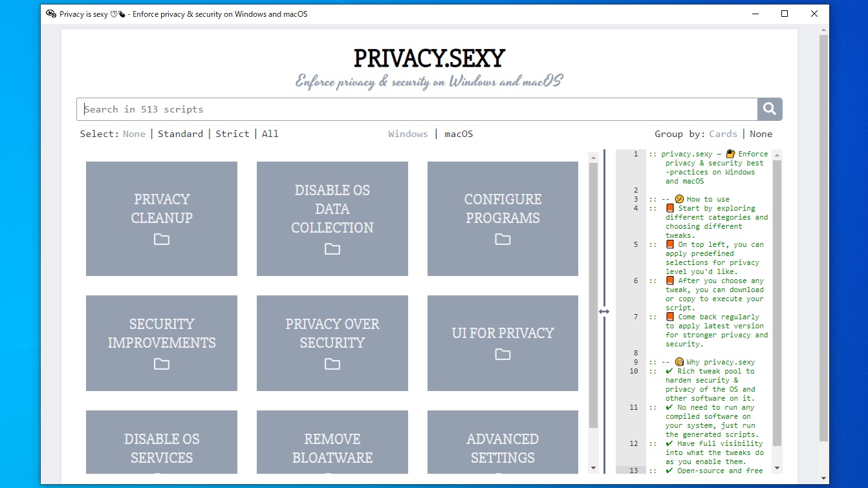Click the 'Group by:' label
868x488 pixels.
click(x=680, y=134)
